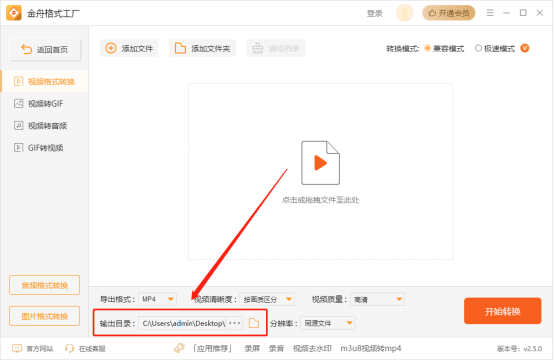Switch to 视频转GIF tab
The height and width of the screenshot is (360, 554).
pos(45,104)
